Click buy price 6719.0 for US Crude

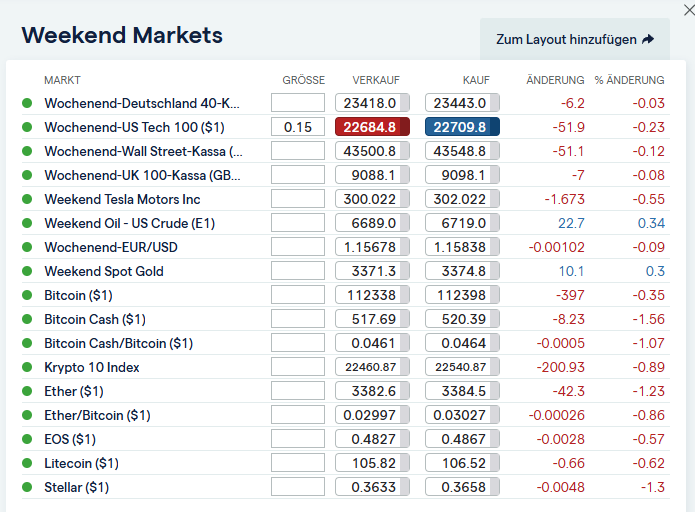click(462, 223)
